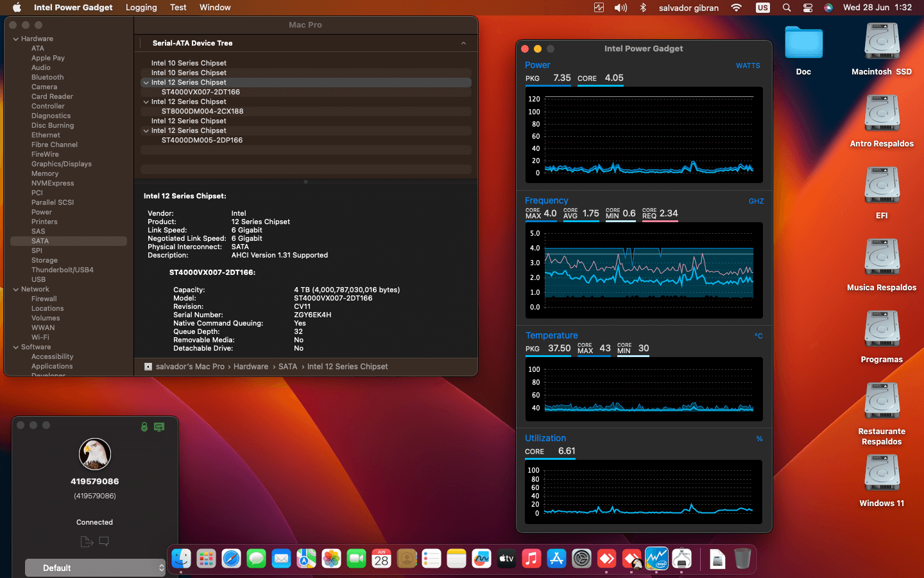Collapse the Hardware section in sidebar
Viewport: 924px width, 578px height.
point(16,39)
